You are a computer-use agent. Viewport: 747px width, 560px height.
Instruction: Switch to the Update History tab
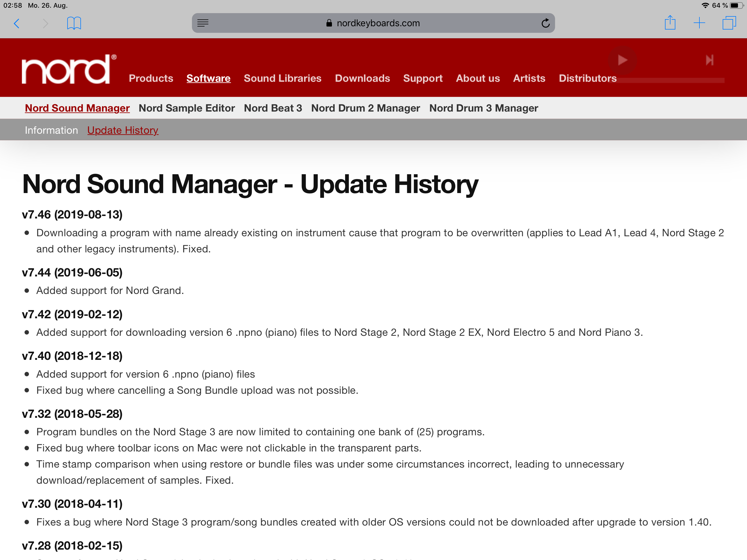click(x=122, y=130)
